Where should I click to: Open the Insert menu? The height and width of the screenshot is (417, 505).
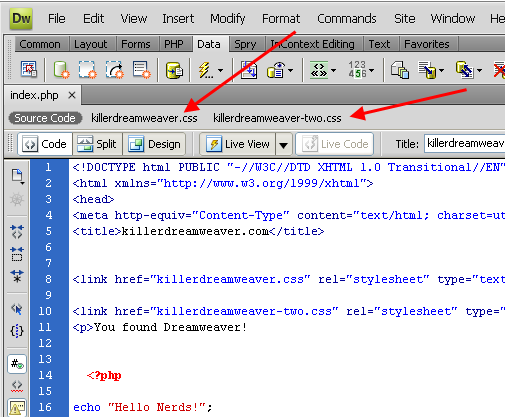click(178, 19)
